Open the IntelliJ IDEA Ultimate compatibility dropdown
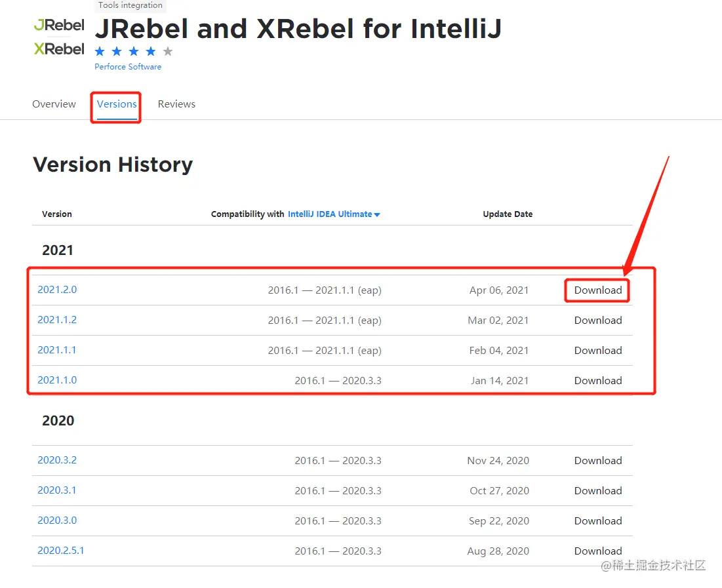The height and width of the screenshot is (588, 722). [334, 214]
